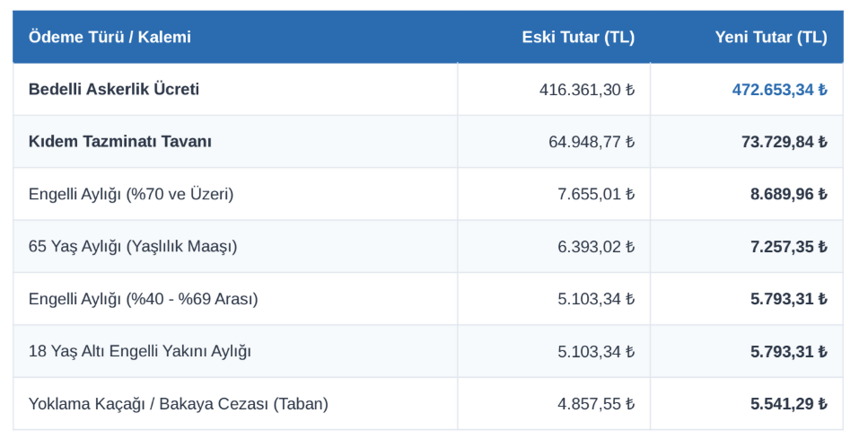Click the new amount 5.541,29 ₺
This screenshot has height=448, width=868.
point(789,404)
